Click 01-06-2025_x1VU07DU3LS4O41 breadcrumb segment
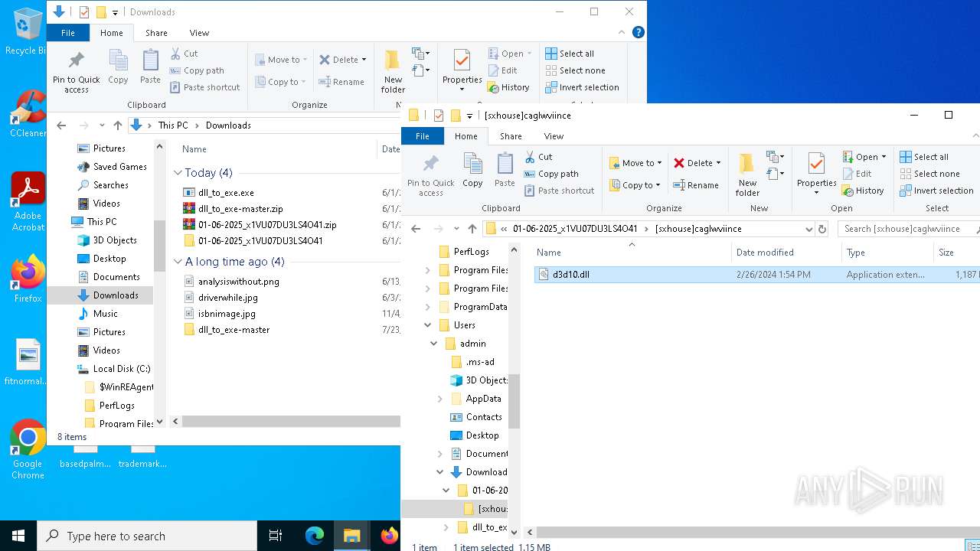The width and height of the screenshot is (980, 551). pos(575,229)
